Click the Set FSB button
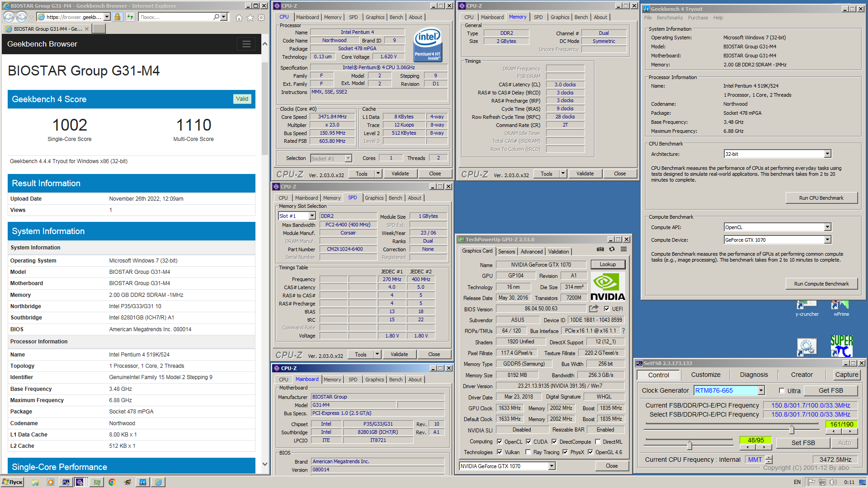Image resolution: width=868 pixels, height=488 pixels. [803, 443]
